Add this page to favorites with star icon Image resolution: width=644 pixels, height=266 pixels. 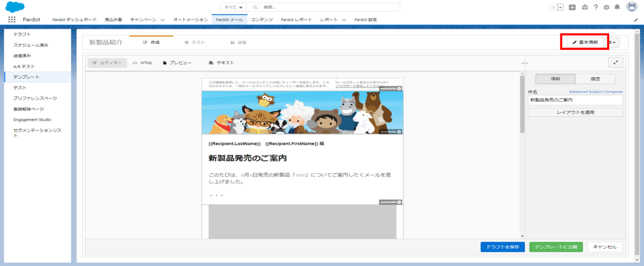(553, 8)
